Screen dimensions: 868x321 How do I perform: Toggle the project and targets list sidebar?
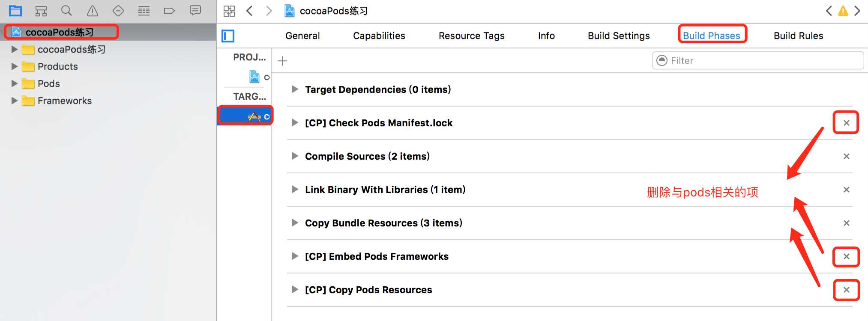tap(228, 36)
